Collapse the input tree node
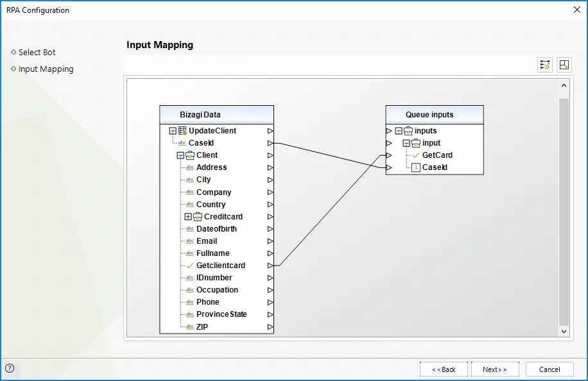588x381 pixels. [406, 144]
